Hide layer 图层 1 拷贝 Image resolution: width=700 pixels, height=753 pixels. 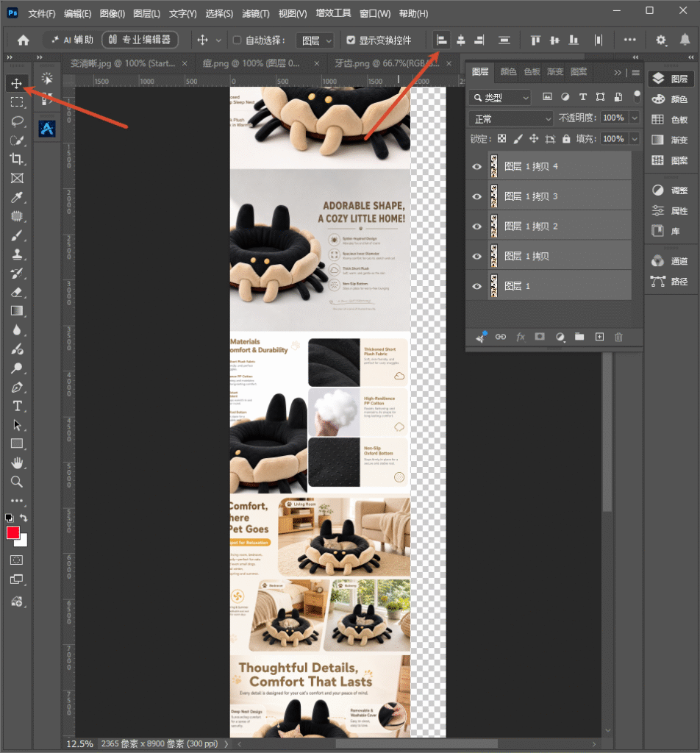click(x=476, y=257)
